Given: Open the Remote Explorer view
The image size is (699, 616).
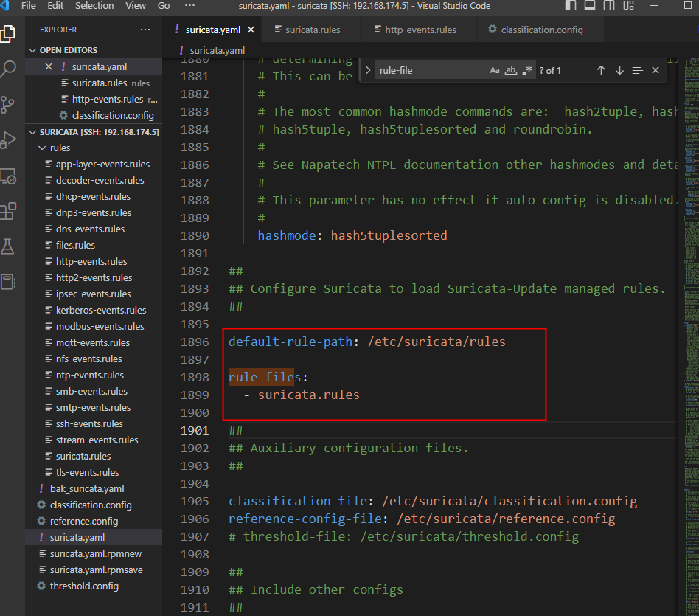Looking at the screenshot, I should pos(8,176).
